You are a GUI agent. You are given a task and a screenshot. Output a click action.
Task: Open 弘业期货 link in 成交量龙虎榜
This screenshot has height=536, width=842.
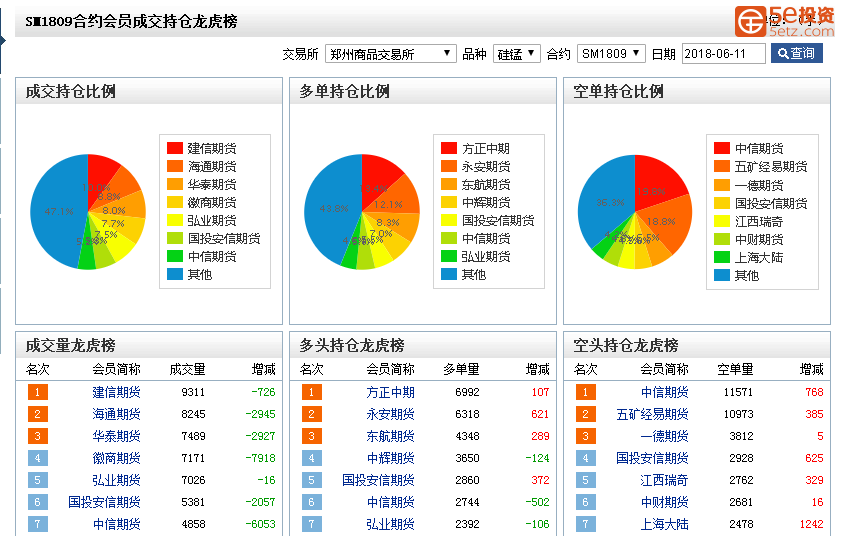[x=116, y=480]
